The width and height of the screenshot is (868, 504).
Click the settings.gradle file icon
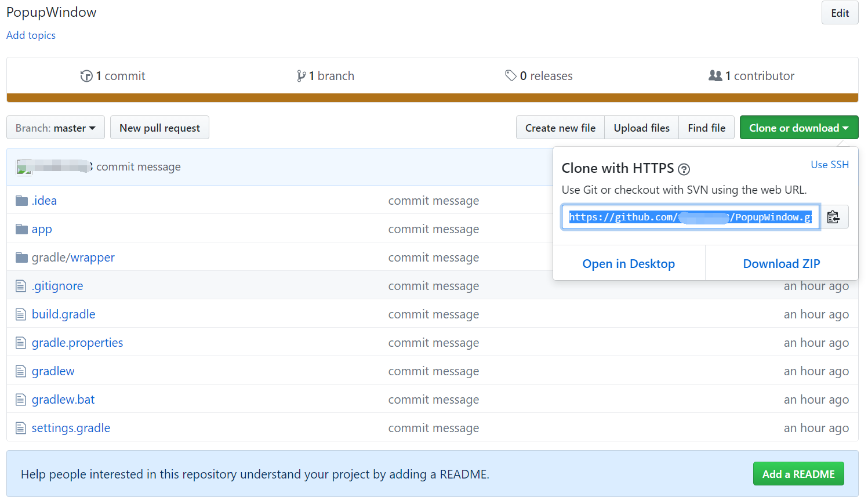[x=21, y=428]
